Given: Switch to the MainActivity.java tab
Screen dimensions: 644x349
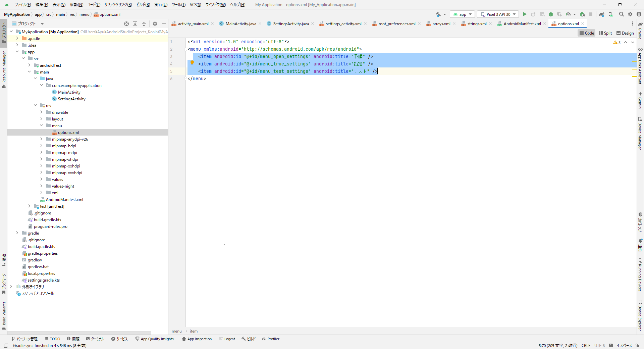Looking at the screenshot, I should pos(240,24).
